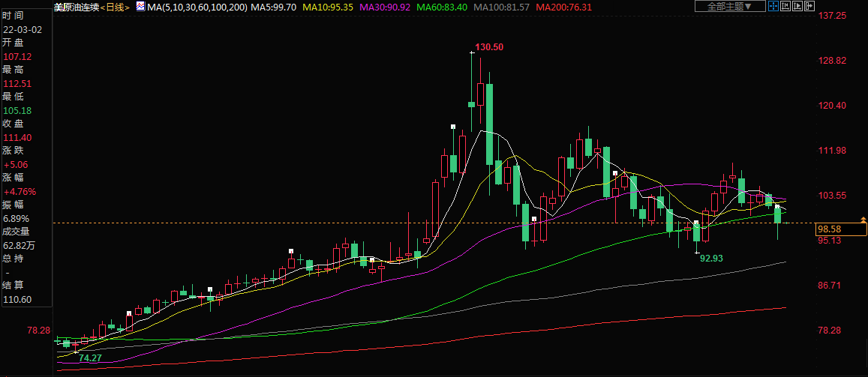Click the second toolbar icon beside crosshair
This screenshot has height=377, width=868.
pyautogui.click(x=785, y=6)
